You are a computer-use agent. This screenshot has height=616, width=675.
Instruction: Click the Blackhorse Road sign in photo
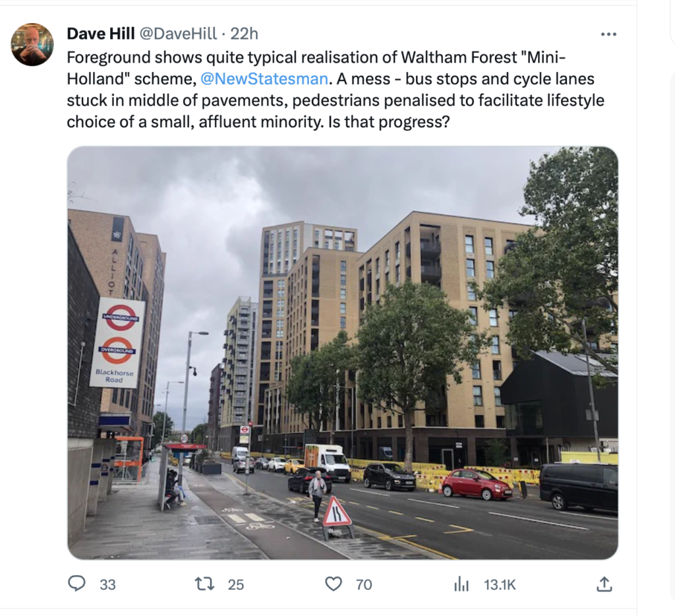(117, 342)
